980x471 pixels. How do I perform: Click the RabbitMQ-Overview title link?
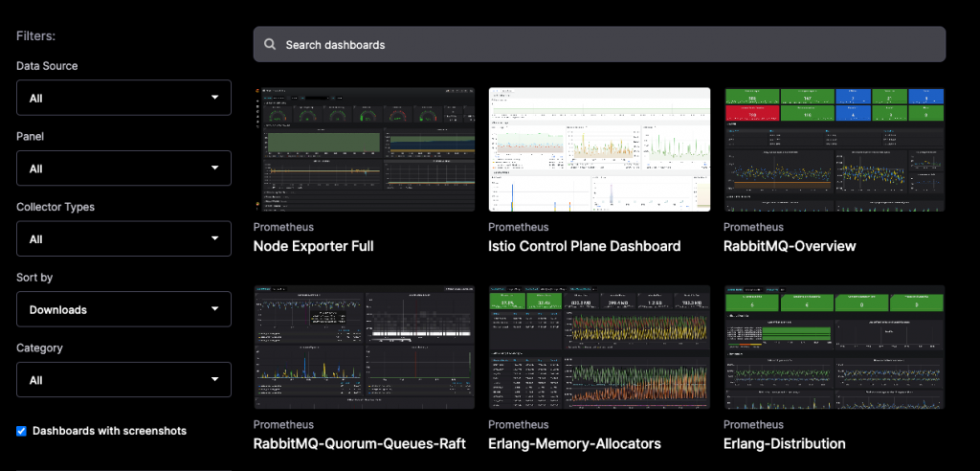[x=790, y=246]
